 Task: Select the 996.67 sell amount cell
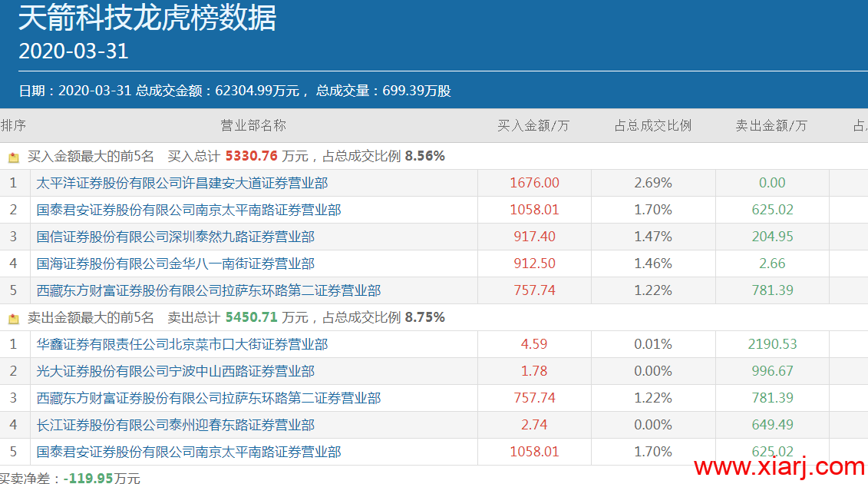tap(772, 371)
